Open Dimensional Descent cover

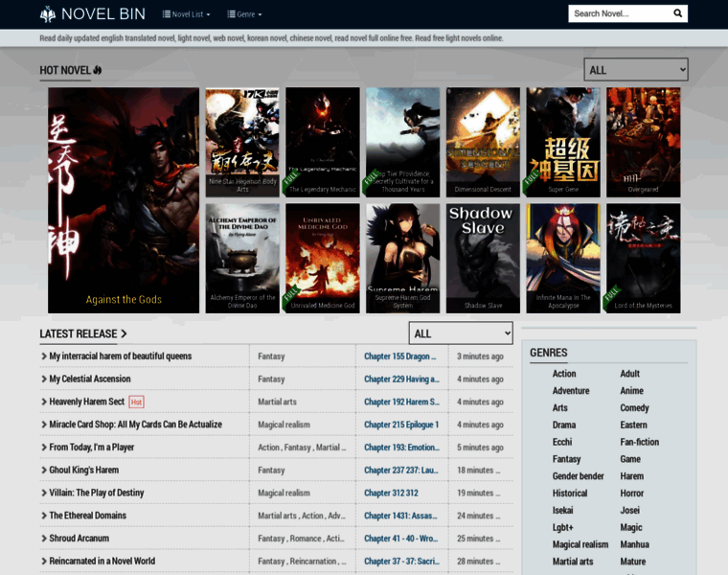point(483,142)
